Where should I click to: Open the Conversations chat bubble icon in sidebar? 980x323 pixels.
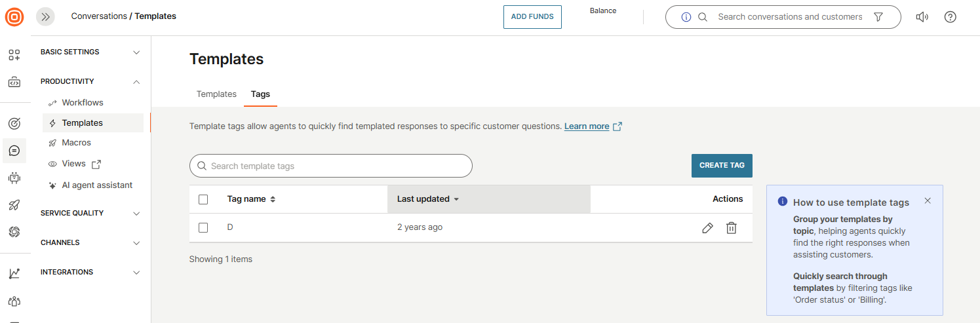click(x=14, y=151)
